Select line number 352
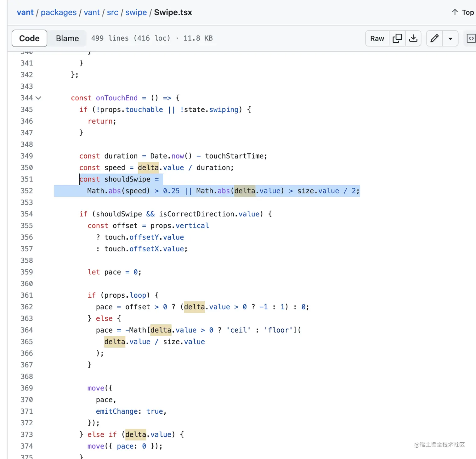This screenshot has height=459, width=476. tap(27, 191)
